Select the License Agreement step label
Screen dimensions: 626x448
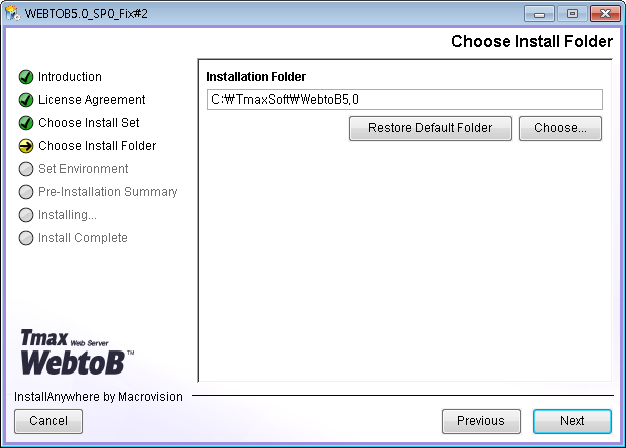point(91,100)
